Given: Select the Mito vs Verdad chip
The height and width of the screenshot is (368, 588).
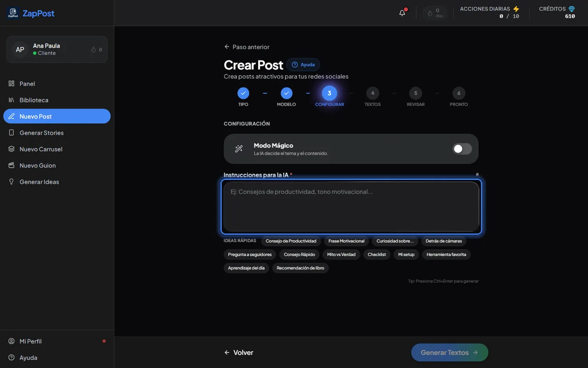Looking at the screenshot, I should [341, 254].
